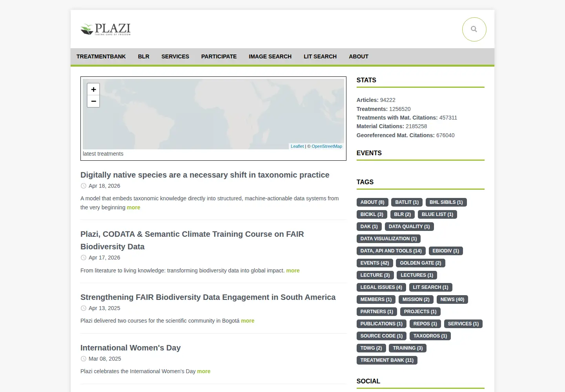
Task: Click the 'Apr 18, 2026' post date
Action: click(x=104, y=186)
